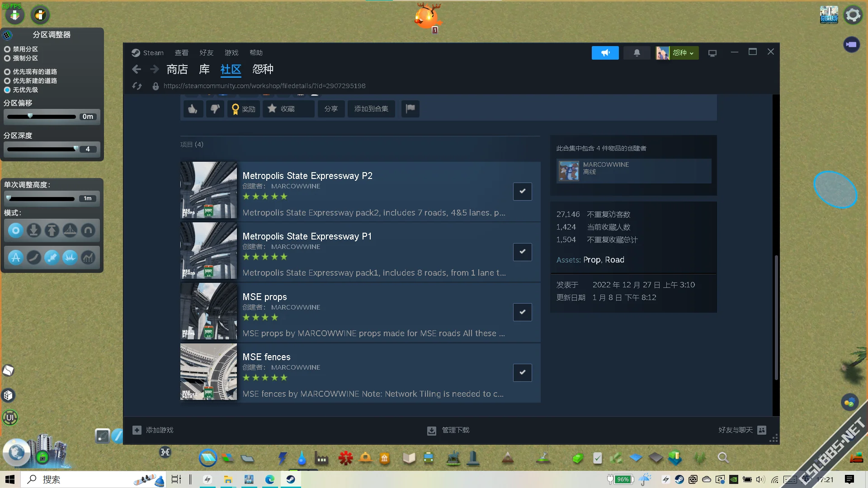Toggle the collision burst icon
The height and width of the screenshot is (488, 868).
[70, 258]
